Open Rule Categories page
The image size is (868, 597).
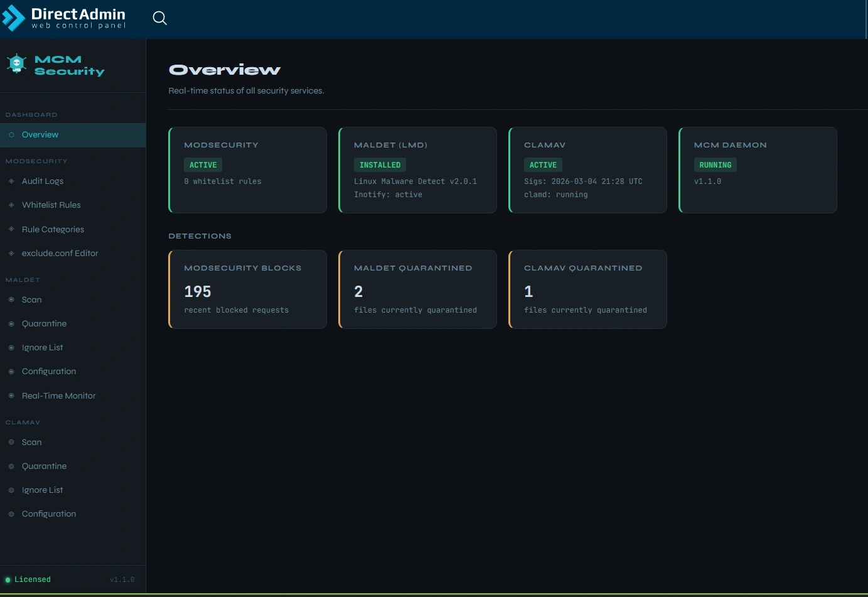[73, 229]
